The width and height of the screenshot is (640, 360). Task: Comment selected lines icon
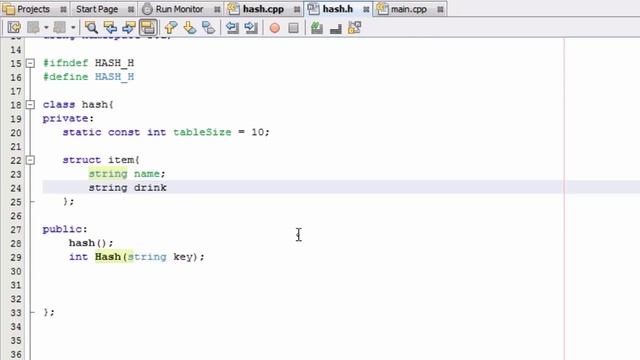[x=317, y=28]
